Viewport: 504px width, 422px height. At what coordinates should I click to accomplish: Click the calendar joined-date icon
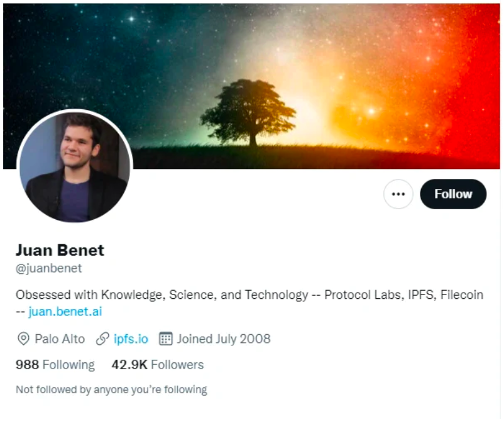166,339
